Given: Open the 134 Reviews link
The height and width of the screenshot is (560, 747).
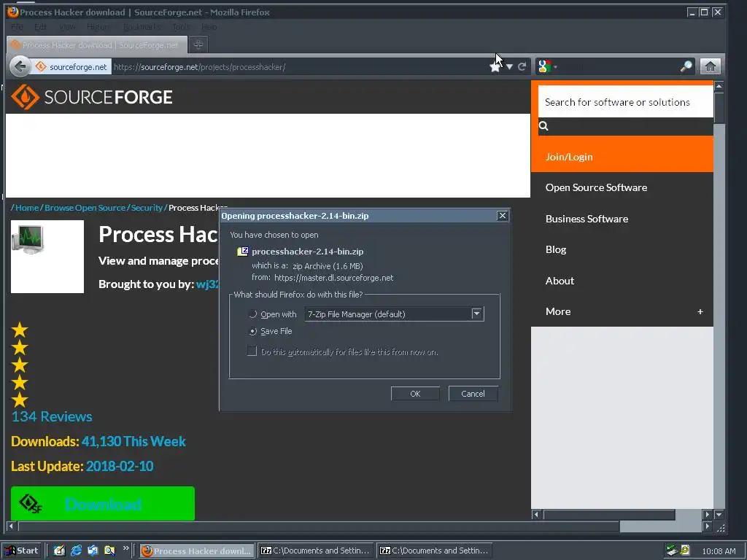Looking at the screenshot, I should [52, 416].
